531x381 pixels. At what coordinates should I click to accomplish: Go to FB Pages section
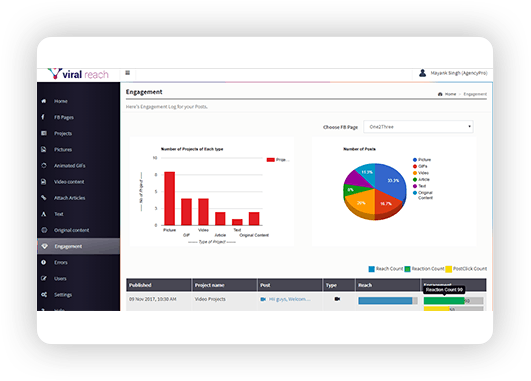pyautogui.click(x=64, y=118)
